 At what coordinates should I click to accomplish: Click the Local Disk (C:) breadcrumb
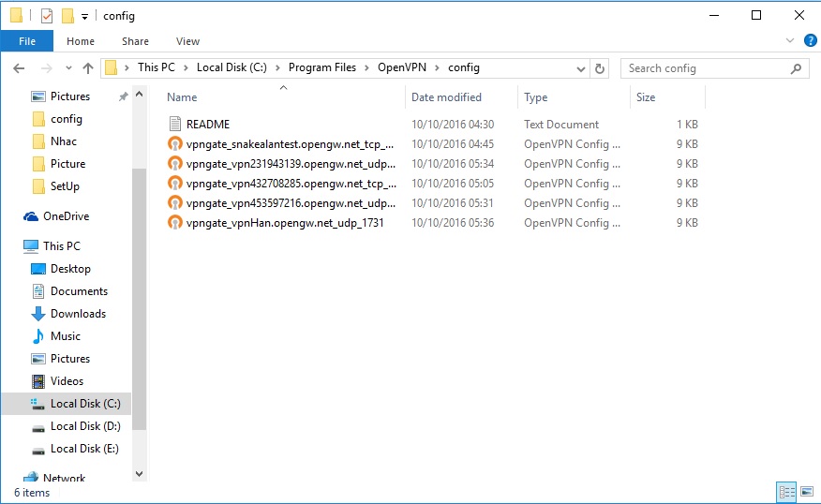click(x=231, y=67)
